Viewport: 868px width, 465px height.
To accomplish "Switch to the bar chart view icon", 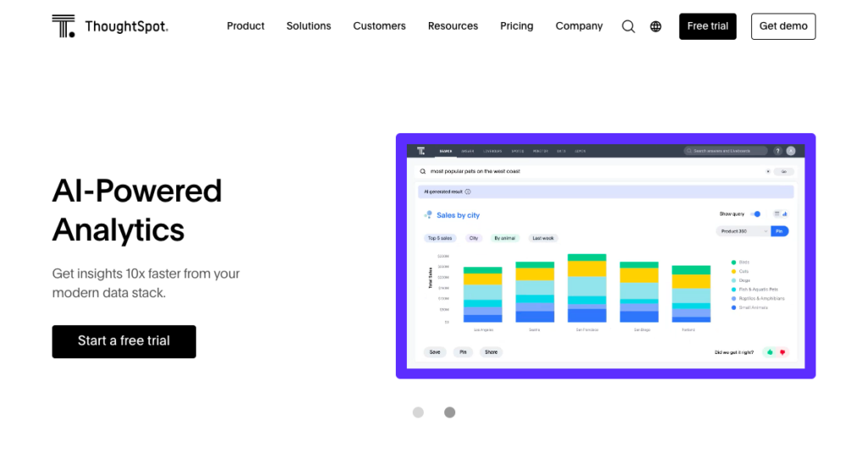I will point(784,214).
